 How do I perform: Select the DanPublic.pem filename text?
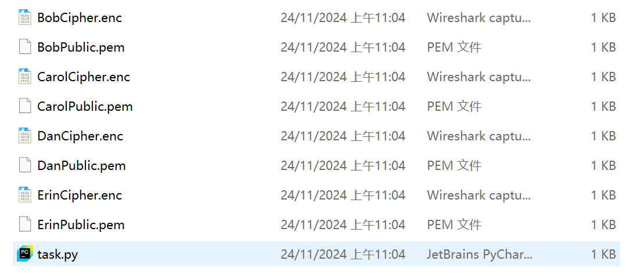tap(81, 165)
